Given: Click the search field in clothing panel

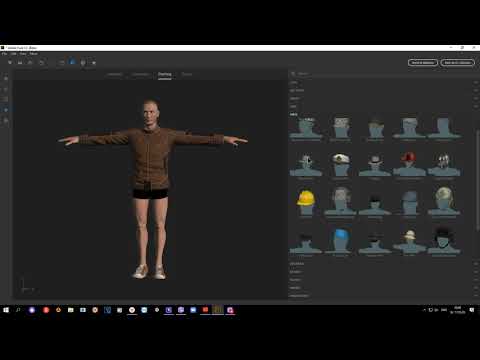Looking at the screenshot, I should pos(383,74).
